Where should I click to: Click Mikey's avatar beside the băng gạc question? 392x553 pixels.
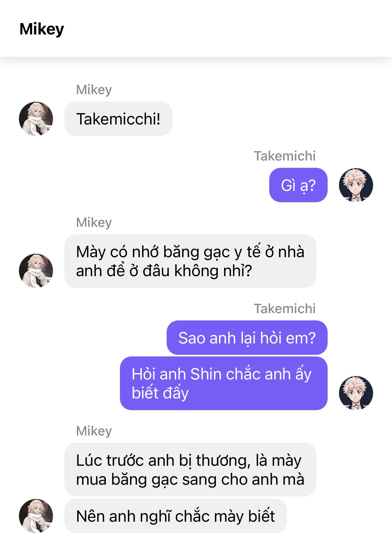coord(36,270)
